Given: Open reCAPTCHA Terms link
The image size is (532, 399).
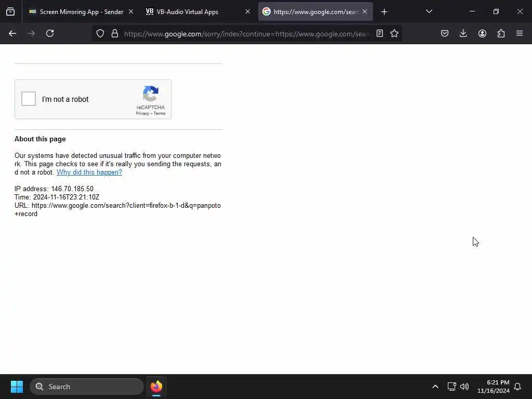Looking at the screenshot, I should pos(159,113).
